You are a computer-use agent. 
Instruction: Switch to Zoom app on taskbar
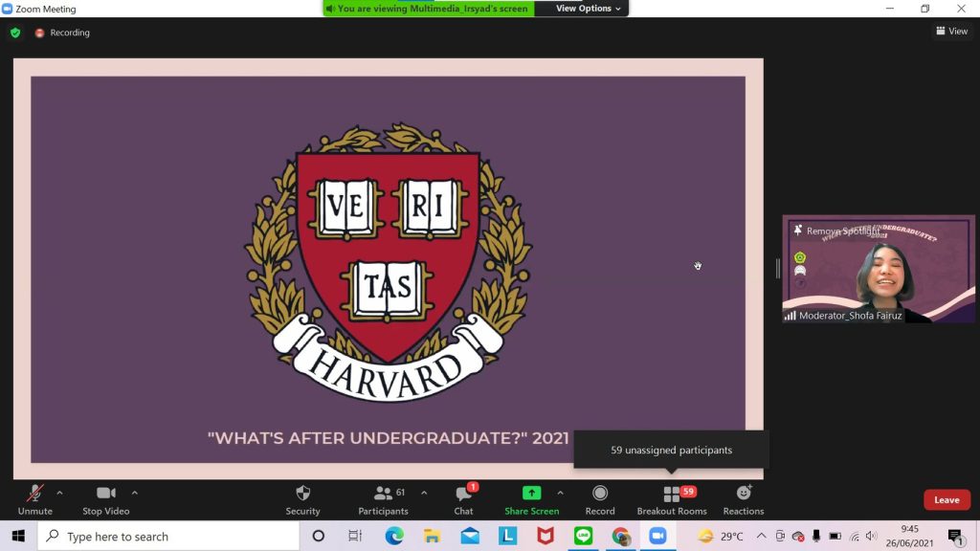[x=657, y=536]
